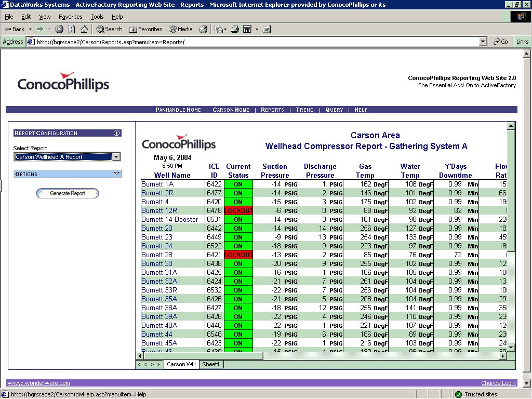Screen dimensions: 532x399
Task: Open the Edit menu
Action: pyautogui.click(x=26, y=17)
